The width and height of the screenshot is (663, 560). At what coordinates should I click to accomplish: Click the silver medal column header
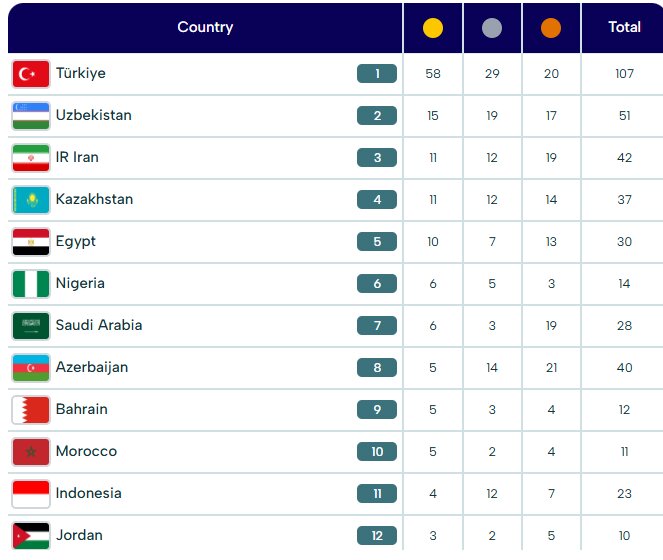[x=492, y=28]
